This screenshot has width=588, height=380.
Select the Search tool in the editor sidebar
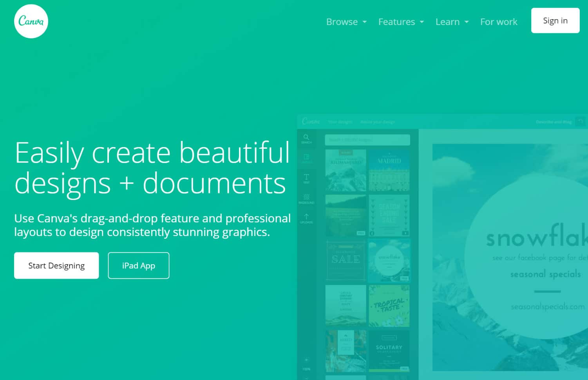306,138
